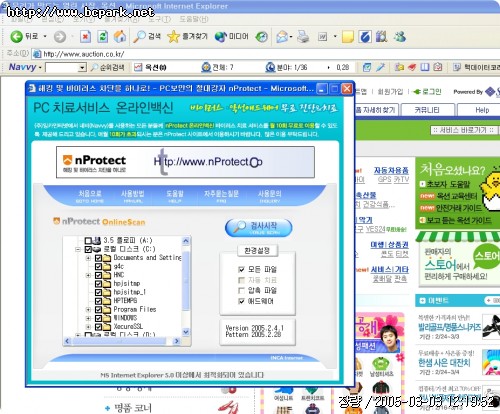Stop page loading with the red X icon

click(86, 37)
